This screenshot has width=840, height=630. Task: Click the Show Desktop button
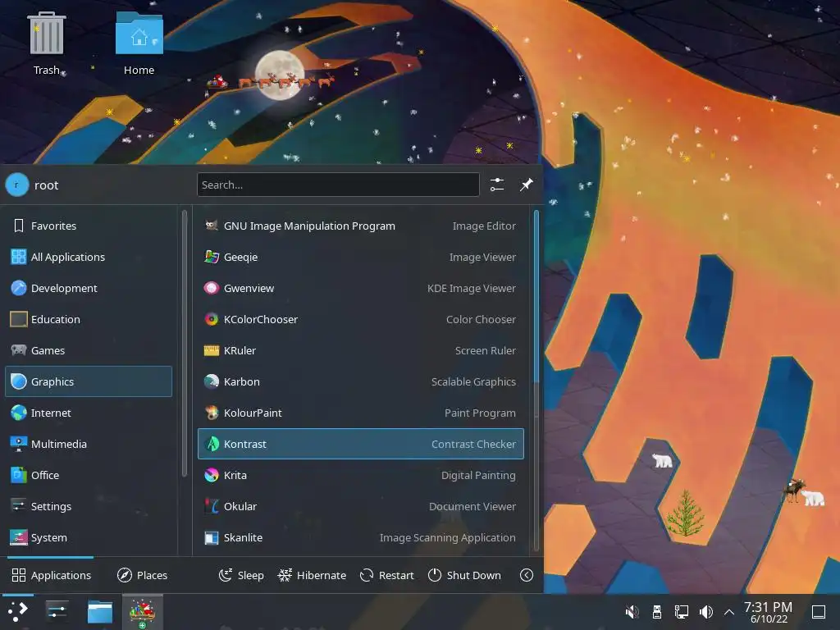(819, 612)
